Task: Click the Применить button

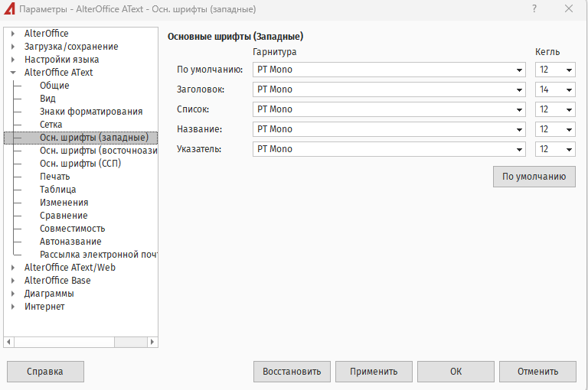Action: tap(374, 372)
